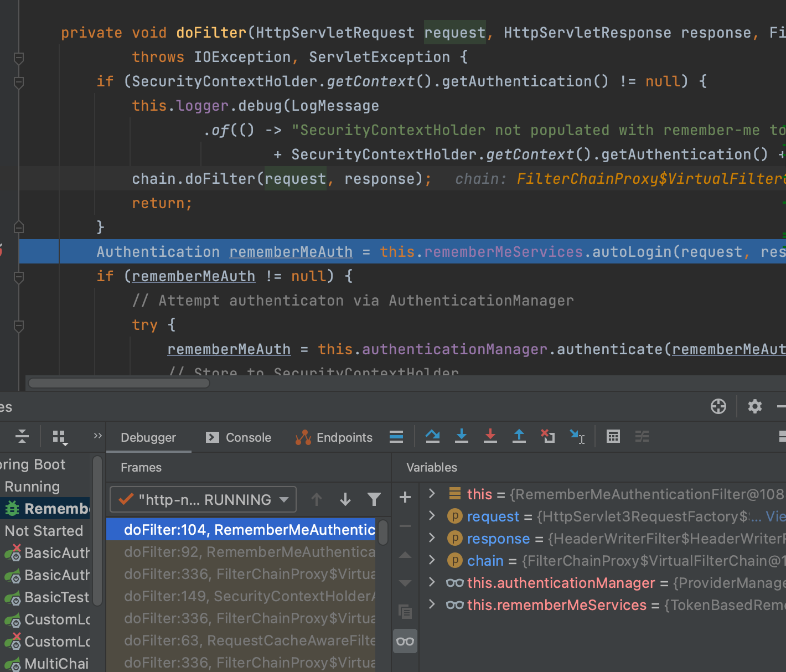Click the crosshair locate icon in panel header
Image resolution: width=786 pixels, height=672 pixels.
718,406
